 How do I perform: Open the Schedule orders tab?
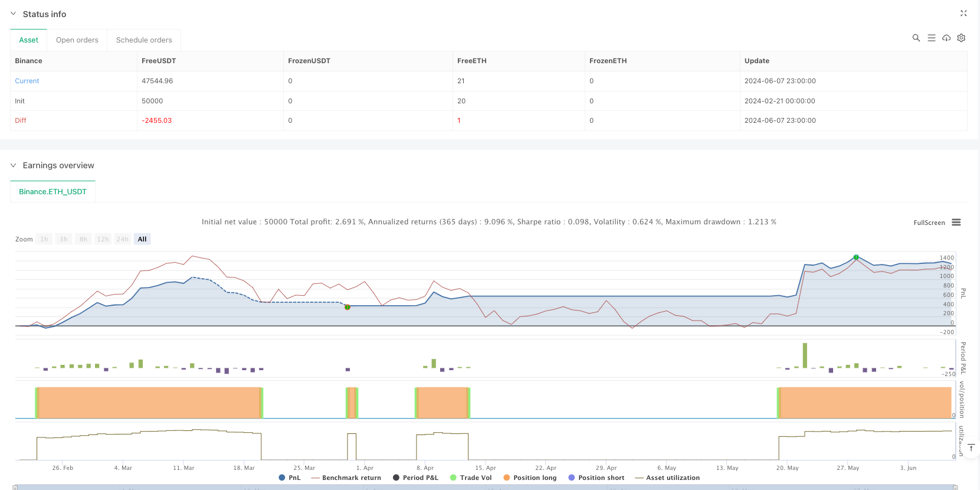pos(144,40)
